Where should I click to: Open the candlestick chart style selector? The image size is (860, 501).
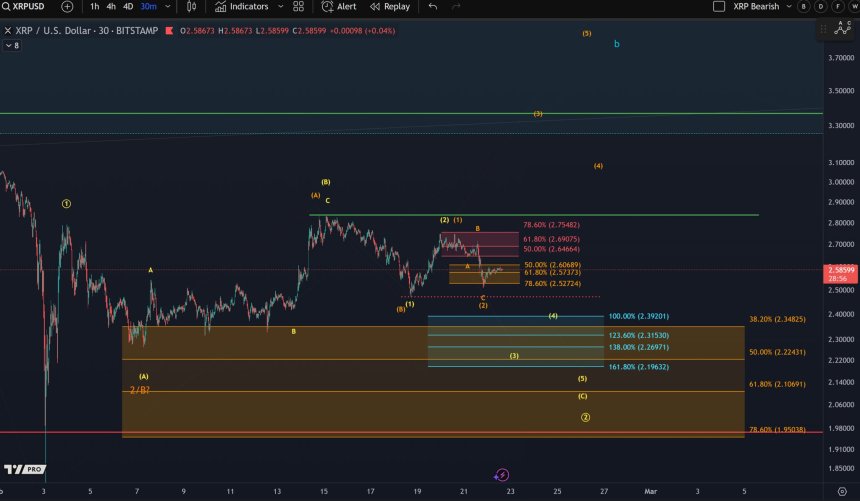191,6
